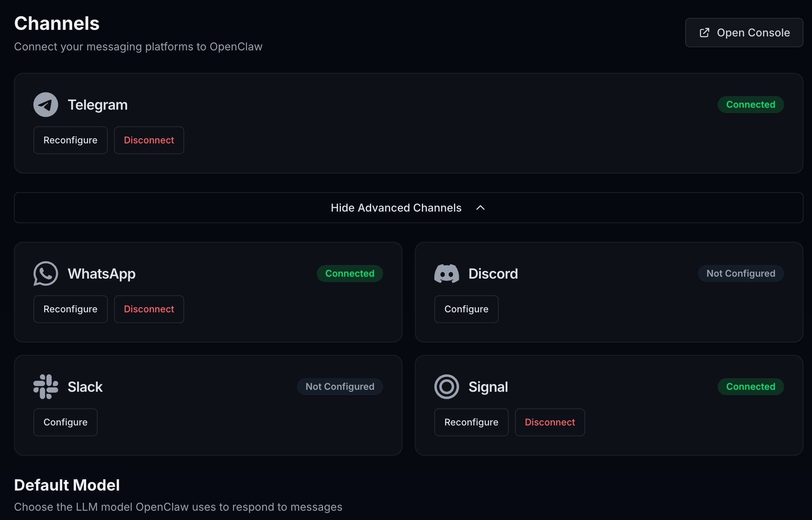Reconfigure the WhatsApp channel
Viewport: 812px width, 520px height.
[x=71, y=309]
